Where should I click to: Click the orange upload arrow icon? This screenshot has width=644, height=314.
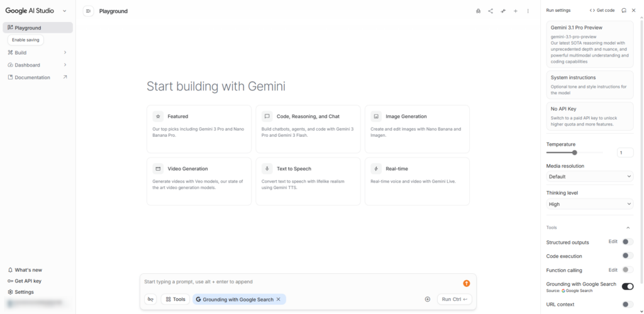pos(466,283)
